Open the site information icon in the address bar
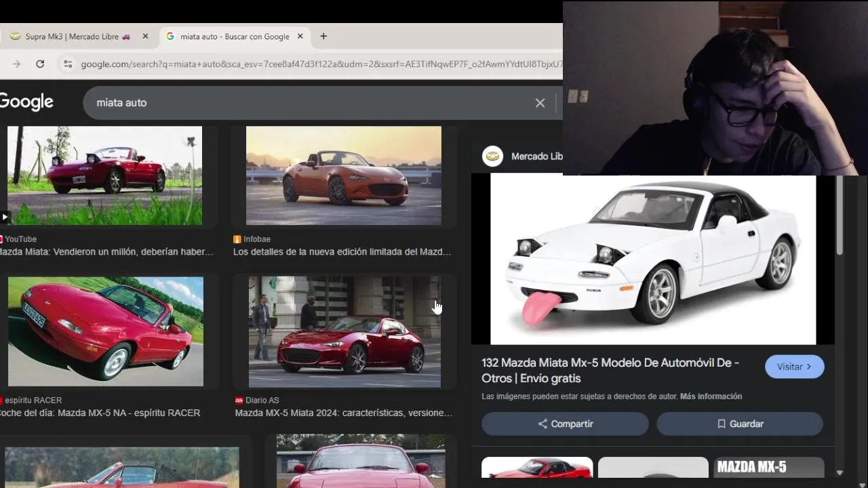Viewport: 868px width, 488px height. (67, 64)
